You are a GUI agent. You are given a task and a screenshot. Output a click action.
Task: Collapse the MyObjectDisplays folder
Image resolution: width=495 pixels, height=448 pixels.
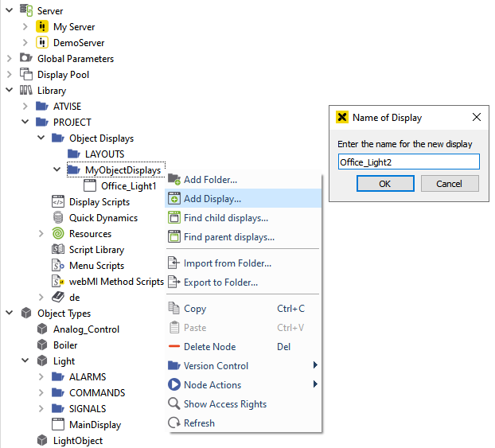pyautogui.click(x=57, y=170)
